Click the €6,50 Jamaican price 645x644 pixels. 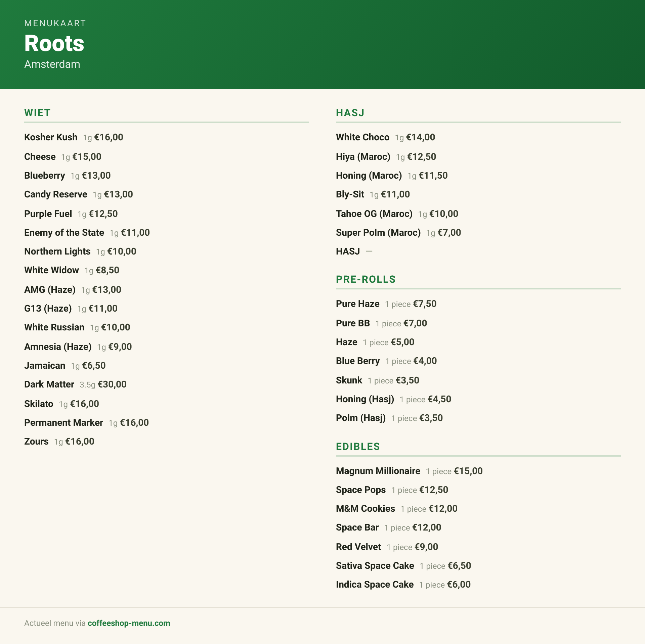[x=94, y=366]
